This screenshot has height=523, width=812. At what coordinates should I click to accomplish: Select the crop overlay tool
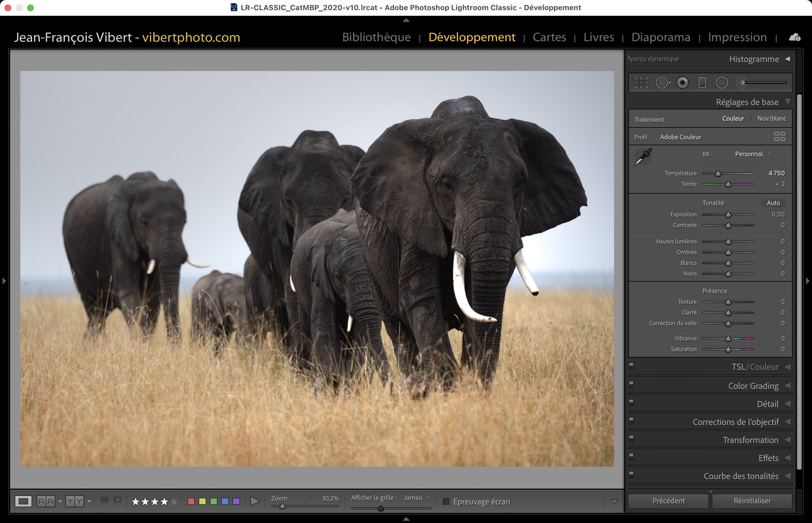[641, 83]
